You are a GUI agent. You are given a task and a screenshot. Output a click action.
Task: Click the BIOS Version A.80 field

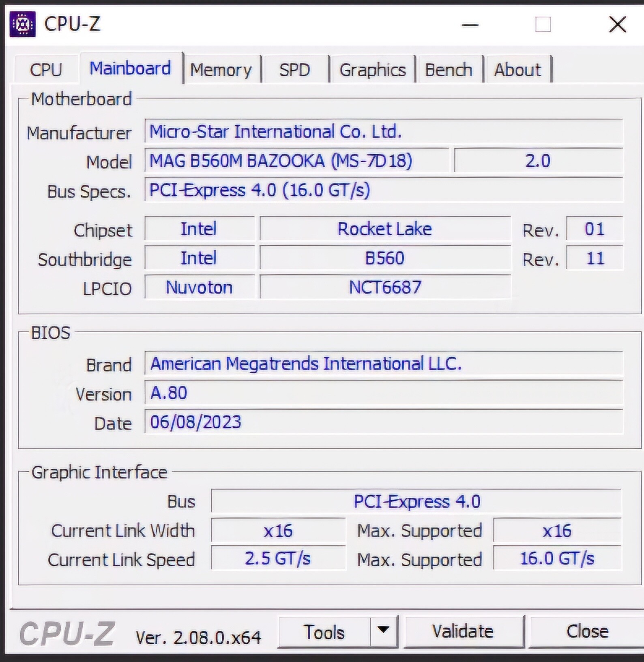point(384,393)
